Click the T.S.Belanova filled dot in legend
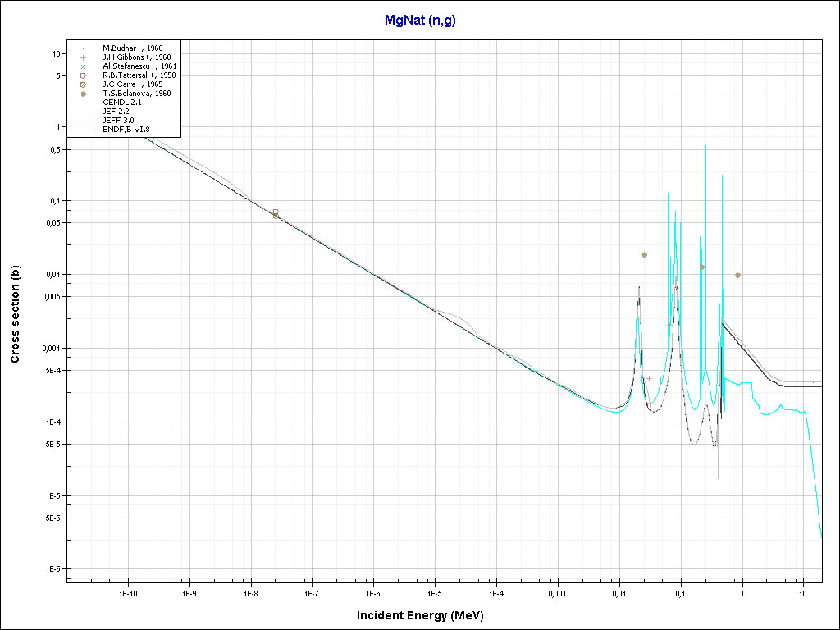840x630 pixels. pyautogui.click(x=83, y=94)
